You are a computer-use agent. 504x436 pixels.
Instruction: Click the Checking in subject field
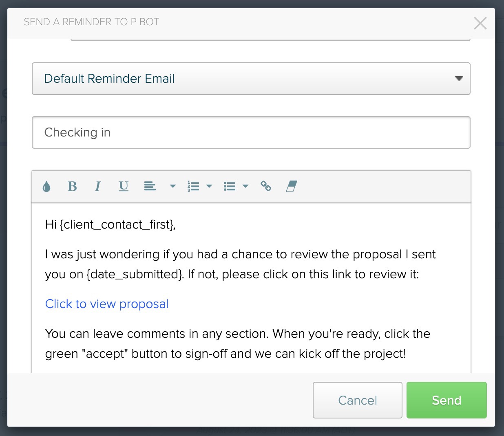point(251,132)
